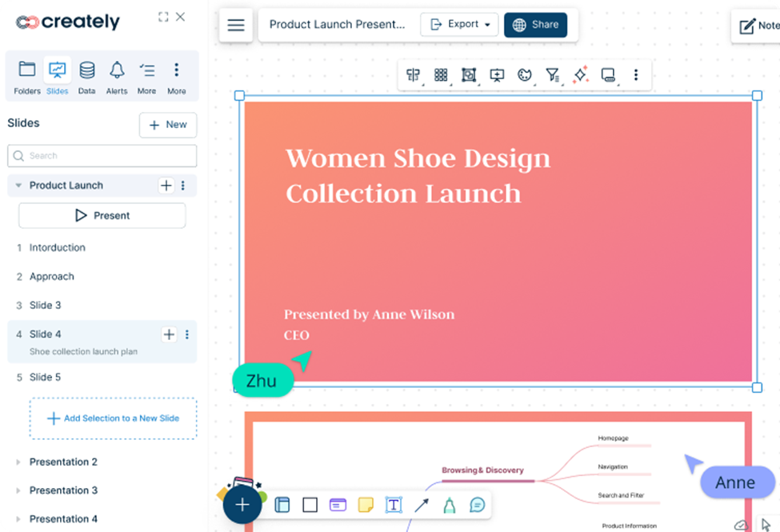Viewport: 780px width, 532px height.
Task: Click the slides Search field
Action: (102, 156)
